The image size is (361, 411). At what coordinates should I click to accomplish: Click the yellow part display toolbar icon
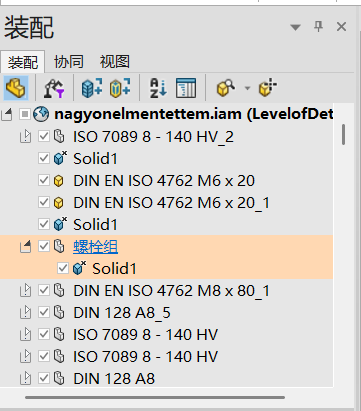pyautogui.click(x=16, y=88)
